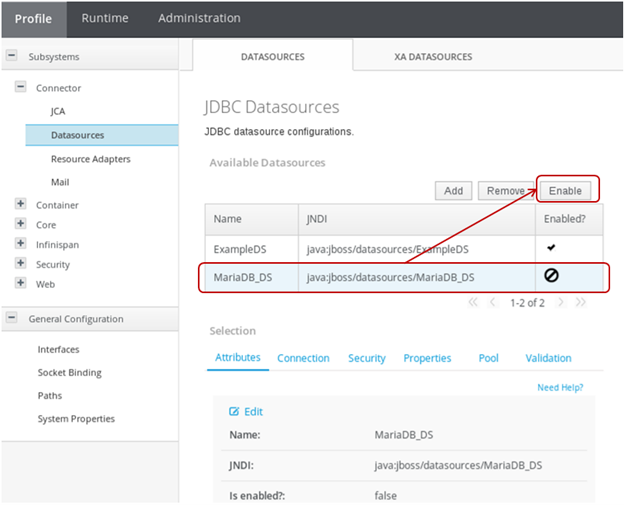Collapse the Subsystems section
The width and height of the screenshot is (624, 505).
coord(11,57)
